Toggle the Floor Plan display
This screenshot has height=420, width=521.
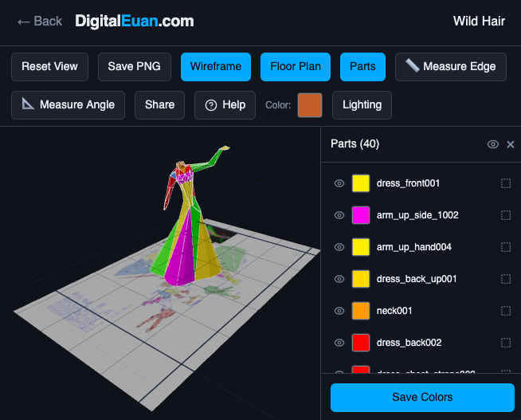point(296,67)
